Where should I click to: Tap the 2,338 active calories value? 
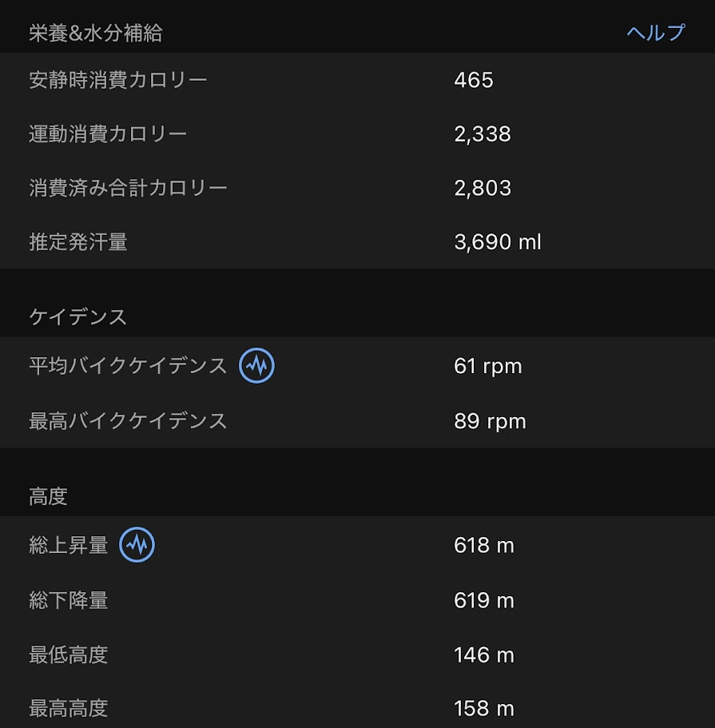pyautogui.click(x=483, y=133)
